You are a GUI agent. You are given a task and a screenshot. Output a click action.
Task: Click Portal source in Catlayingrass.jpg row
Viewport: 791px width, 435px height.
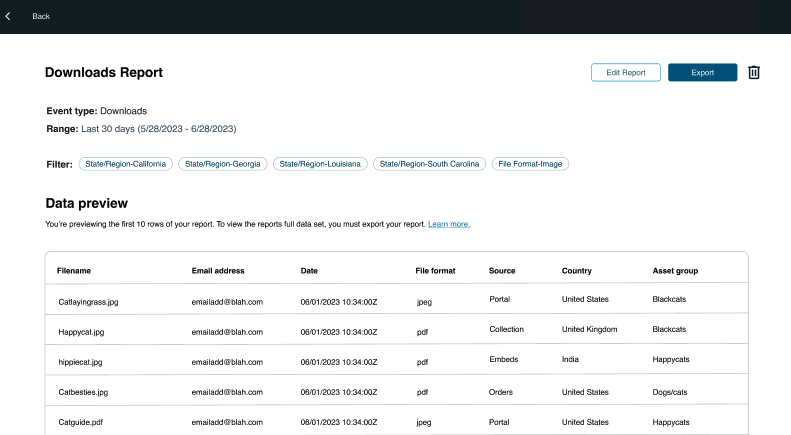[x=499, y=299]
